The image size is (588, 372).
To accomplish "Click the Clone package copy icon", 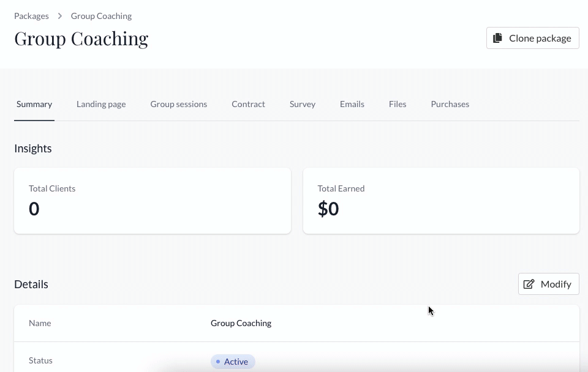I will 497,38.
